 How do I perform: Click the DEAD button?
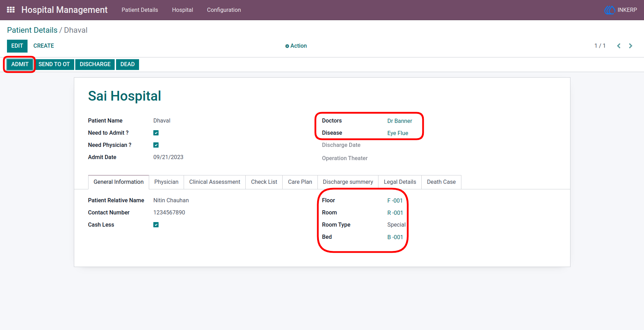128,64
